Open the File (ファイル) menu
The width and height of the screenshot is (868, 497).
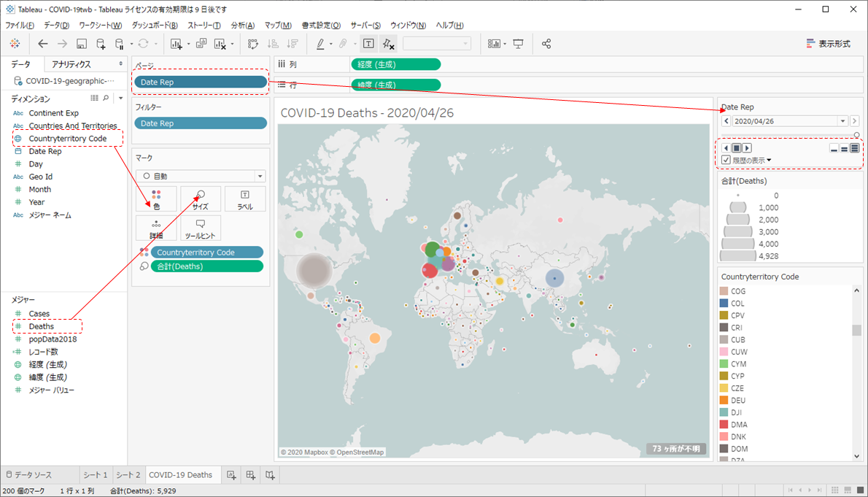(20, 25)
